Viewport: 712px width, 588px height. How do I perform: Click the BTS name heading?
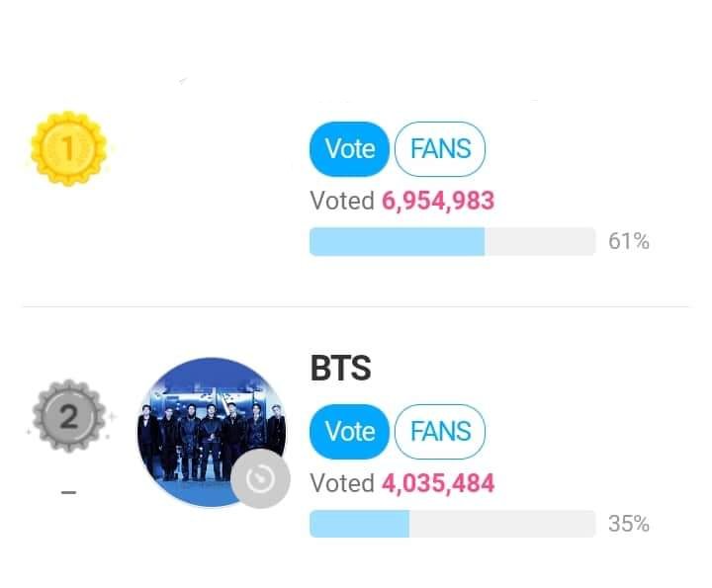point(340,368)
